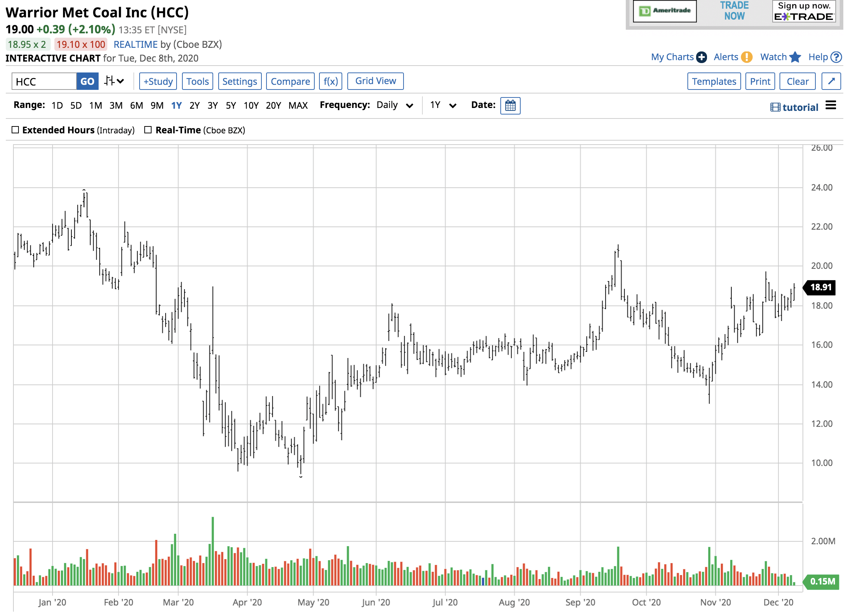Image resolution: width=860 pixels, height=616 pixels.
Task: Enable Real-Time Cboe BZX checkbox
Action: tap(148, 130)
